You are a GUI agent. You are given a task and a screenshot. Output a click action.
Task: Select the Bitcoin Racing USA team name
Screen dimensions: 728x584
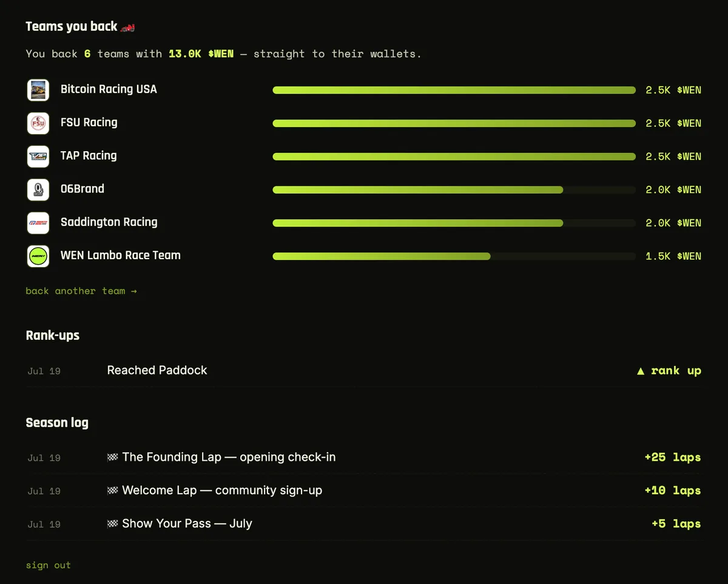click(109, 89)
